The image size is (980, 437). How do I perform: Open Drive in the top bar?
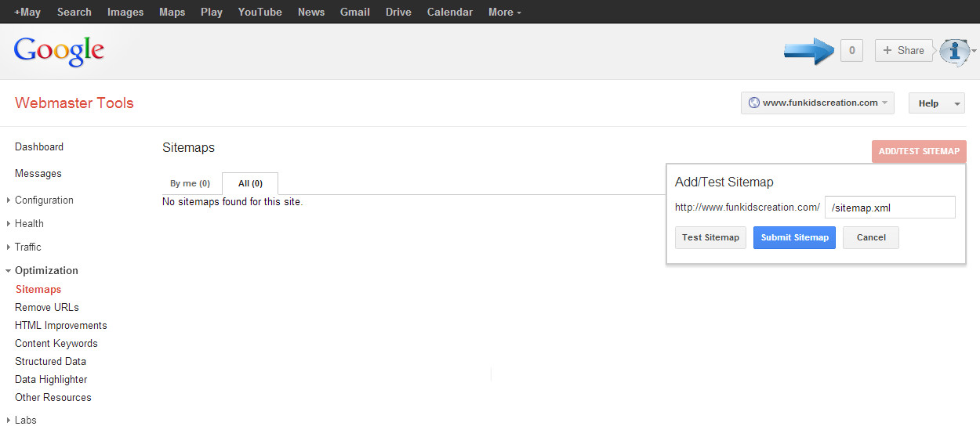[398, 12]
